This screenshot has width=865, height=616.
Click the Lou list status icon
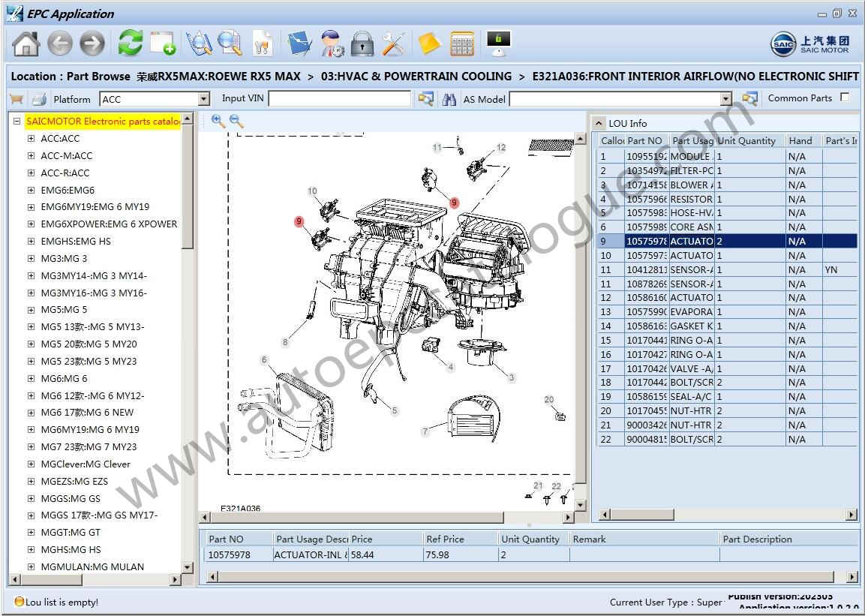[x=20, y=602]
